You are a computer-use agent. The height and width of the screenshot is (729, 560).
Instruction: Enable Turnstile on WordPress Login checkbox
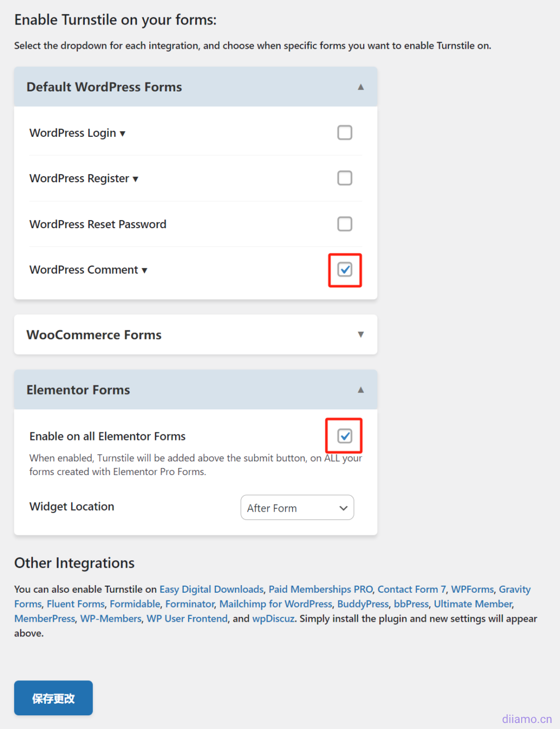point(345,132)
